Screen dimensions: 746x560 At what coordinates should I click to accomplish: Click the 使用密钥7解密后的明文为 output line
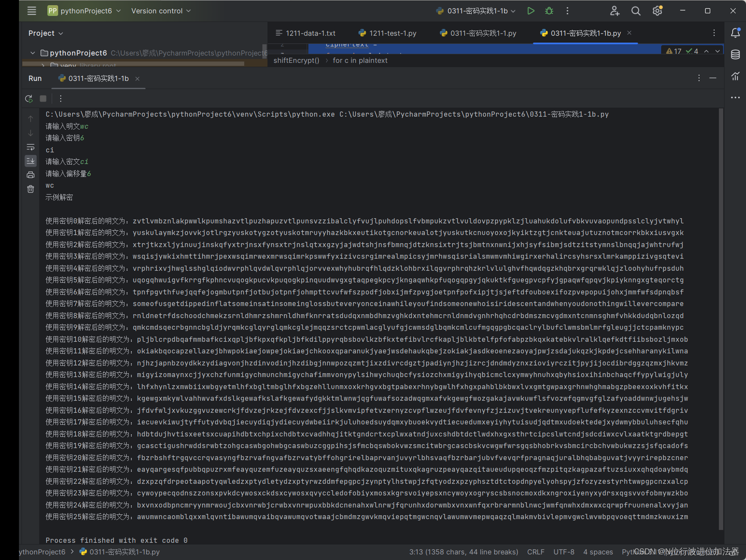click(x=364, y=304)
